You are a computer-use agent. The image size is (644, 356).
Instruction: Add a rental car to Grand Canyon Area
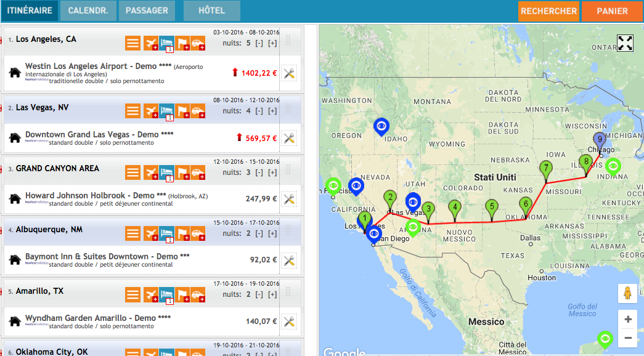pos(198,172)
